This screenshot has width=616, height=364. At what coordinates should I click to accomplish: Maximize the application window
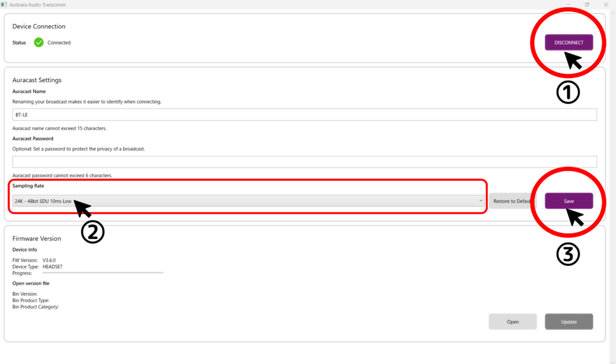click(x=587, y=4)
